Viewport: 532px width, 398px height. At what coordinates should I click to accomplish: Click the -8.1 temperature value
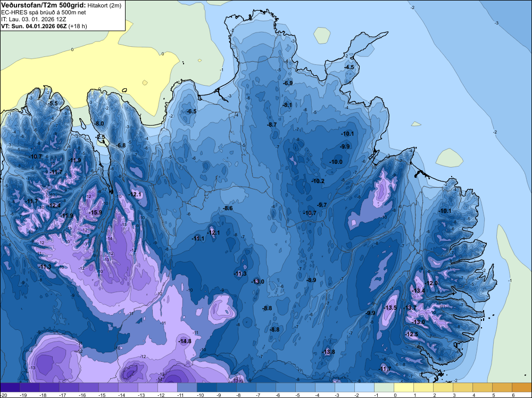[287, 105]
